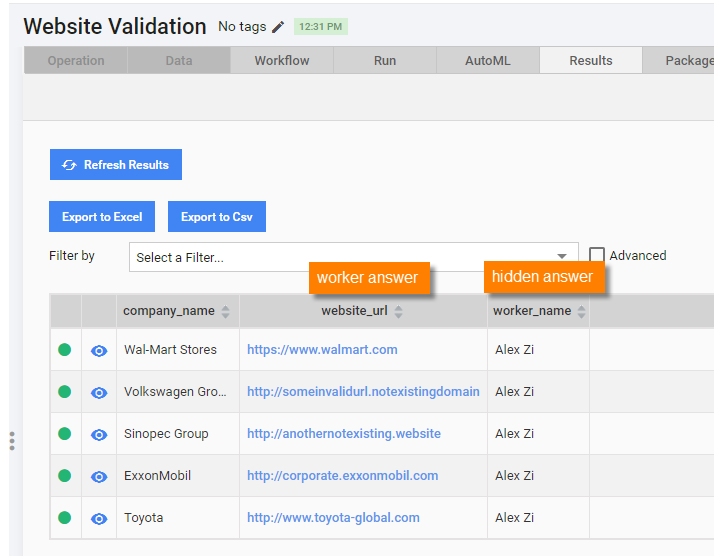View details of ExxonMobil row
This screenshot has height=556, width=724.
[x=99, y=477]
